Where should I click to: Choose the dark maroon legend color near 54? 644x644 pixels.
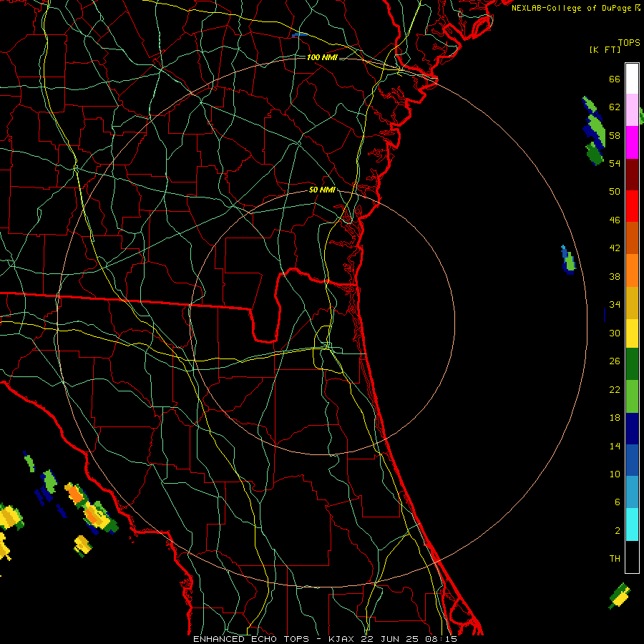(x=632, y=175)
